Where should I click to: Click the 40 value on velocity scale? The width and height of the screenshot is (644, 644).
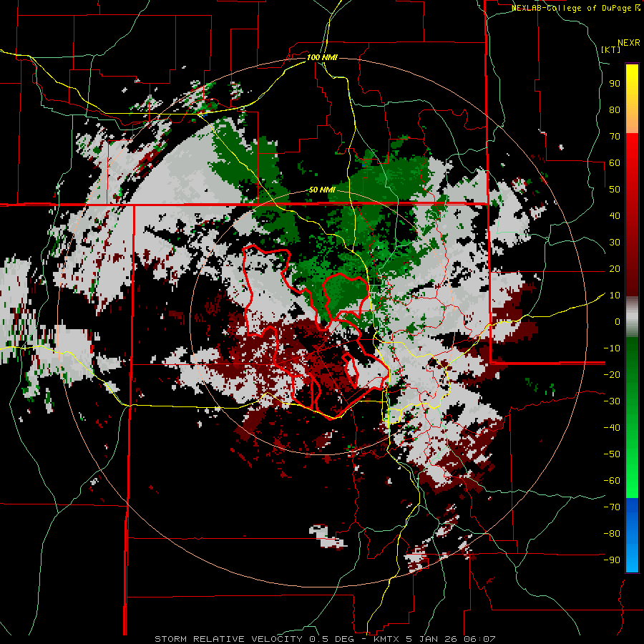click(x=615, y=215)
